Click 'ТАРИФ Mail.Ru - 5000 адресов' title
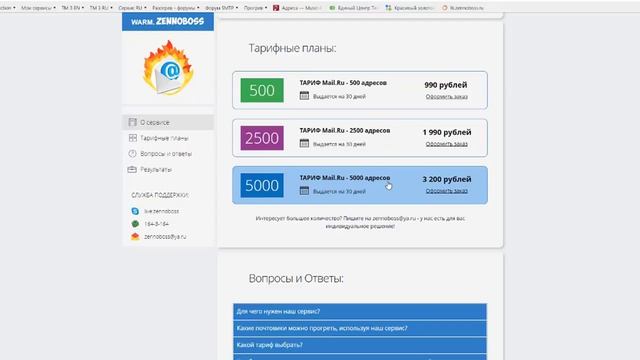Image resolution: width=640 pixels, height=360 pixels. 345,178
